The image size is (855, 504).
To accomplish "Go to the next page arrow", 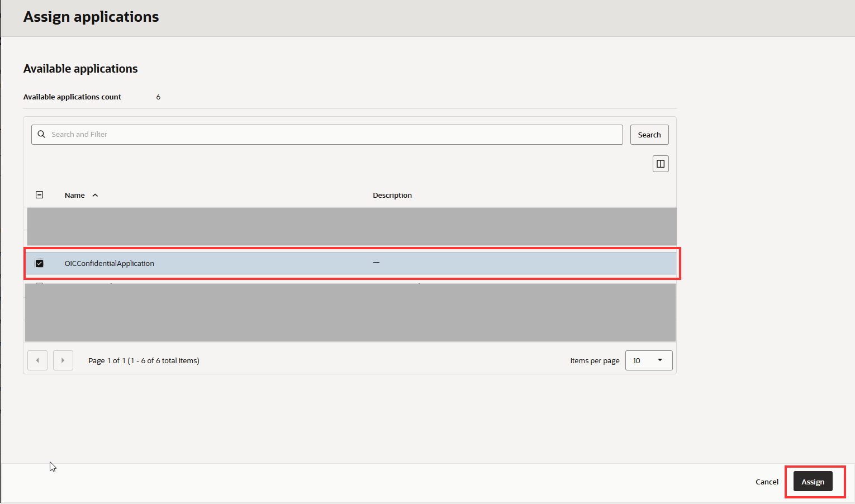I will (63, 360).
